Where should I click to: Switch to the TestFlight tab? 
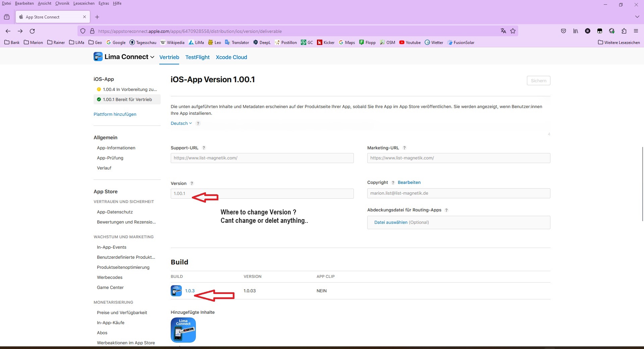tap(198, 57)
